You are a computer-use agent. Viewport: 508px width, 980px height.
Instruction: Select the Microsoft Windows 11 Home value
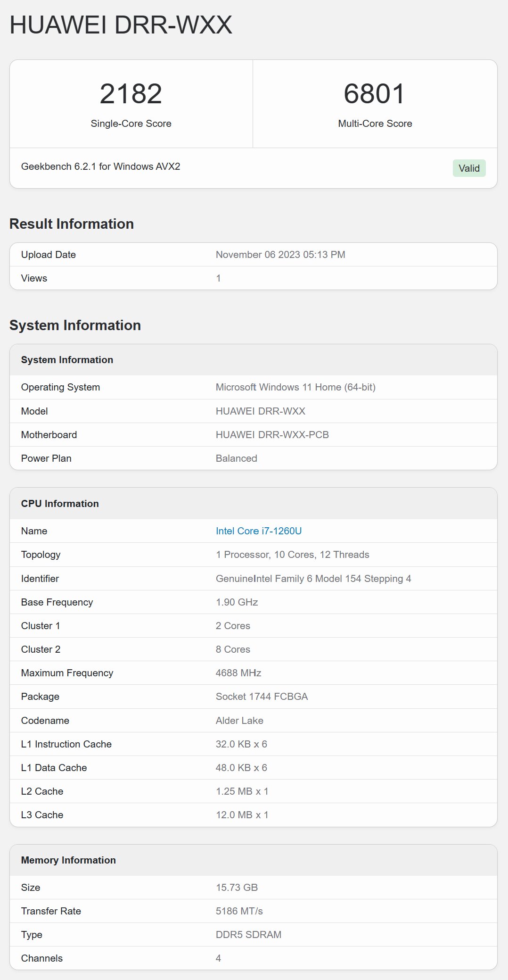tap(295, 387)
